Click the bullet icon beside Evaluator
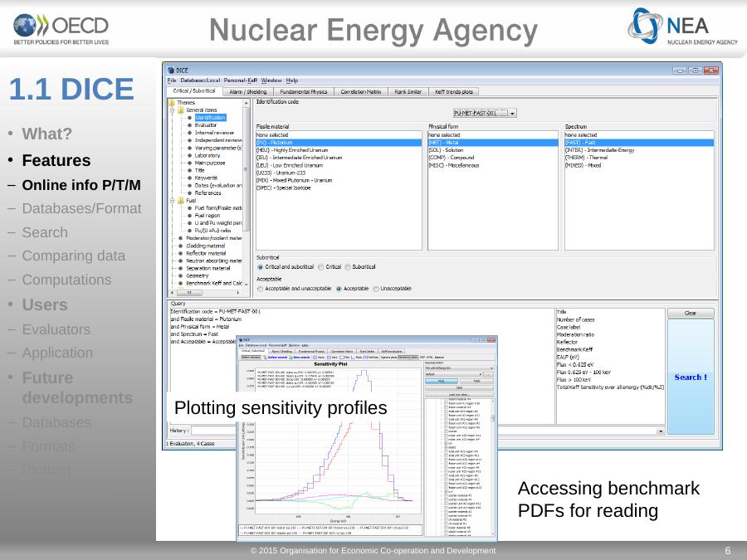 tap(190, 125)
